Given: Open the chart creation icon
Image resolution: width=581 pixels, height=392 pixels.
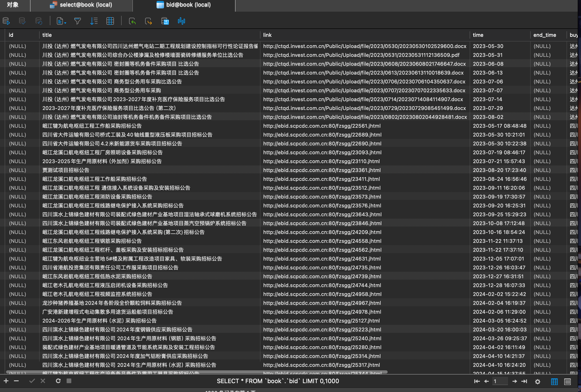Looking at the screenshot, I should [x=181, y=21].
